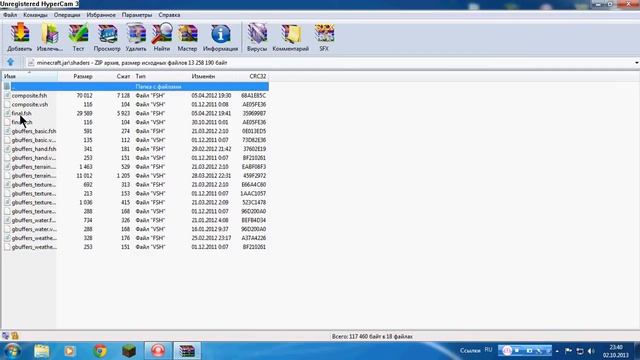Screen dimensions: 640x360
Task: Open Windows Explorer from the taskbar
Action: 42,351
